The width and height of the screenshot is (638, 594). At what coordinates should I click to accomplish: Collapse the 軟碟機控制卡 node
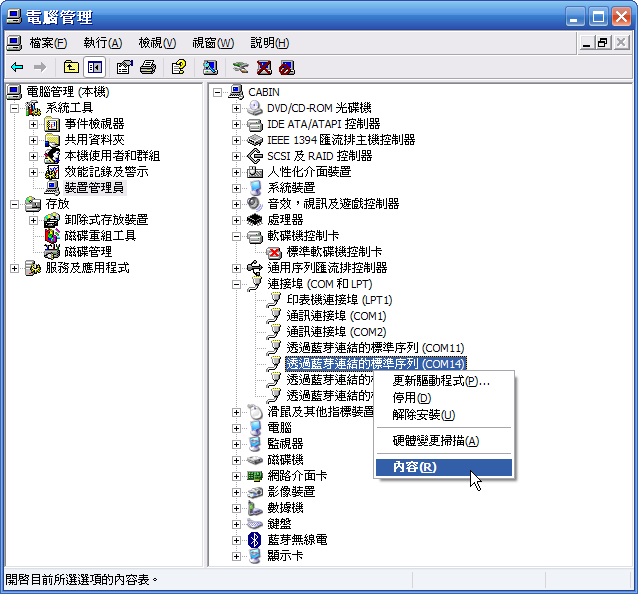click(236, 236)
